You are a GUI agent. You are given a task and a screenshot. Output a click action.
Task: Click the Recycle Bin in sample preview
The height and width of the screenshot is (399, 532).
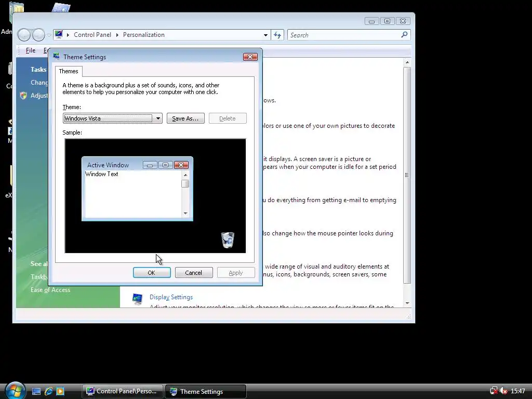coord(228,240)
